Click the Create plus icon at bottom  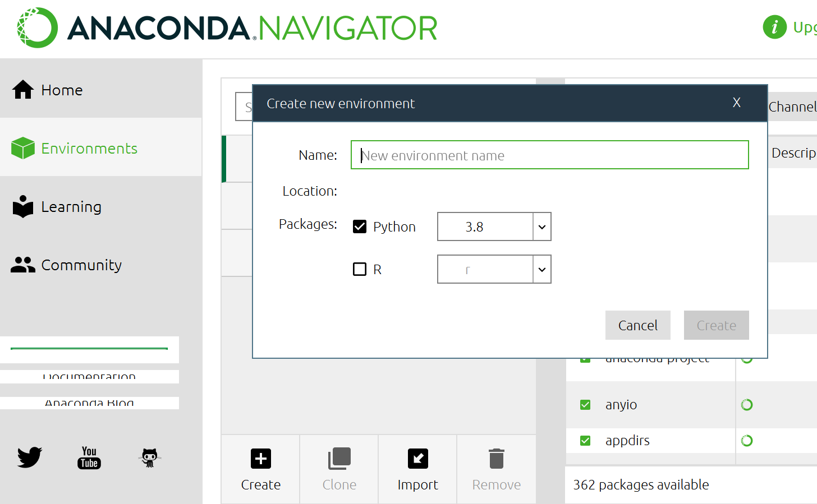coord(261,459)
